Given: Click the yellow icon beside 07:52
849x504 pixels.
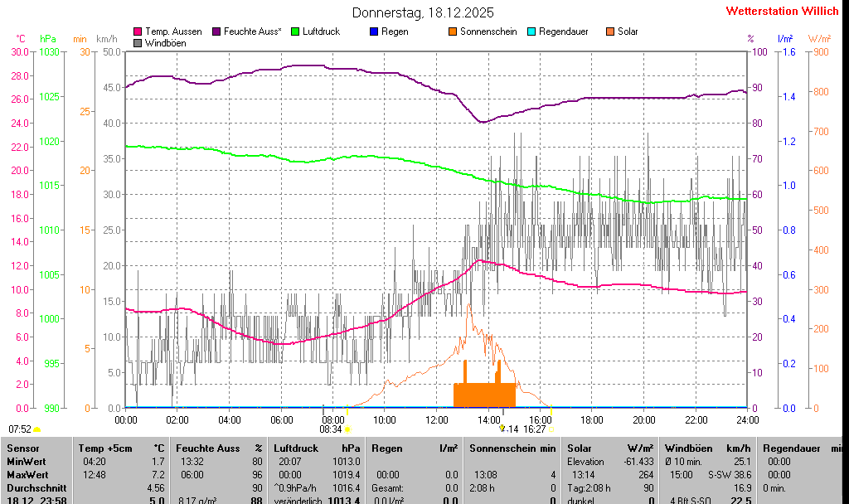Looking at the screenshot, I should pyautogui.click(x=37, y=429).
